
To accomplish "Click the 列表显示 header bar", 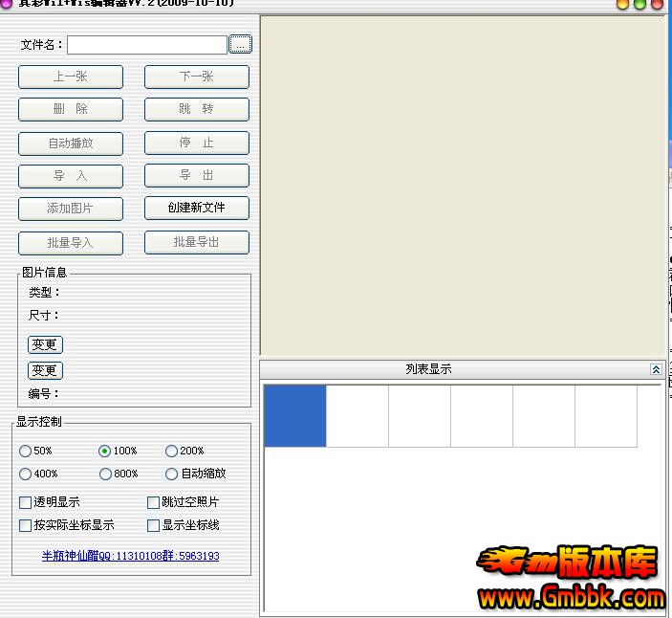I will point(463,369).
